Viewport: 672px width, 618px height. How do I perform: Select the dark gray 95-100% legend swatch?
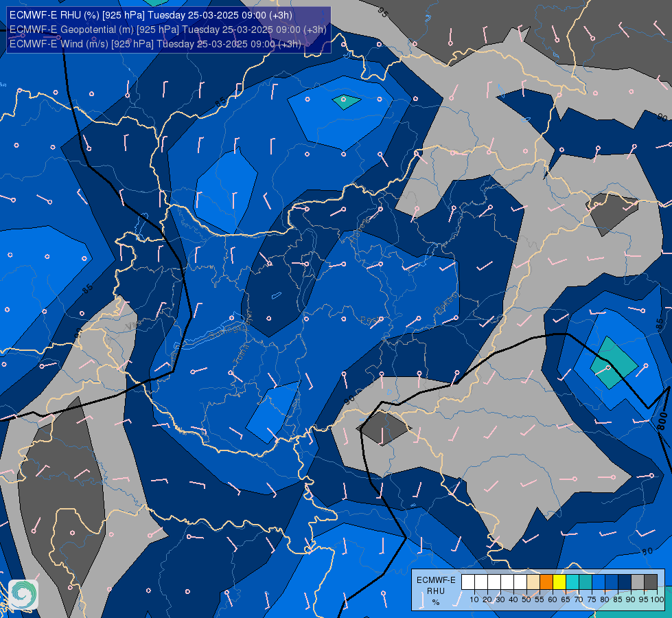pos(651,582)
